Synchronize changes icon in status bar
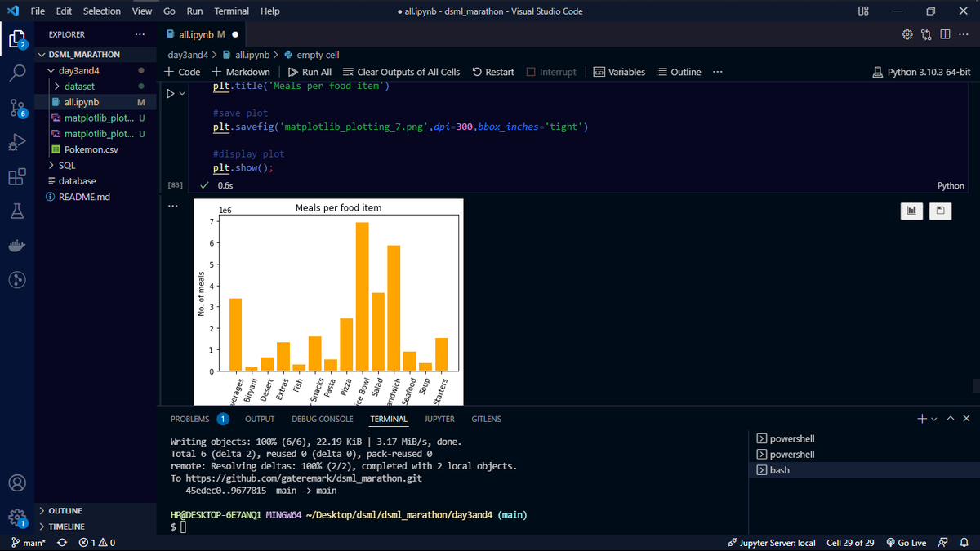Viewport: 980px width, 551px height. (x=62, y=543)
